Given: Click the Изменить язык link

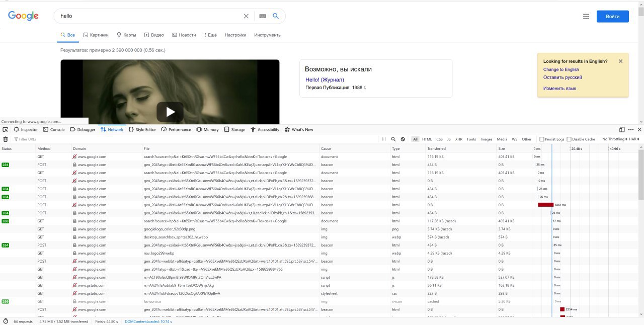Looking at the screenshot, I should pyautogui.click(x=559, y=89).
